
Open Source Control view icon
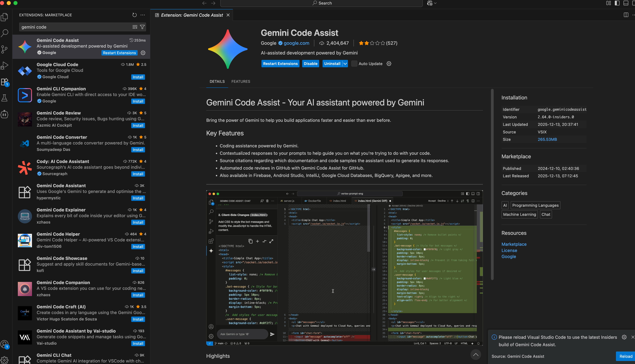pos(5,49)
